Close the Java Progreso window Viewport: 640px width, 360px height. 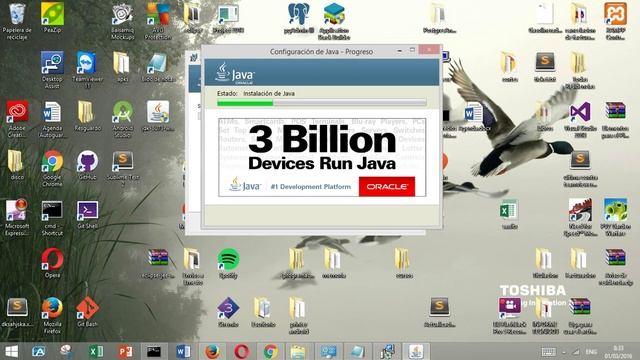pos(429,50)
